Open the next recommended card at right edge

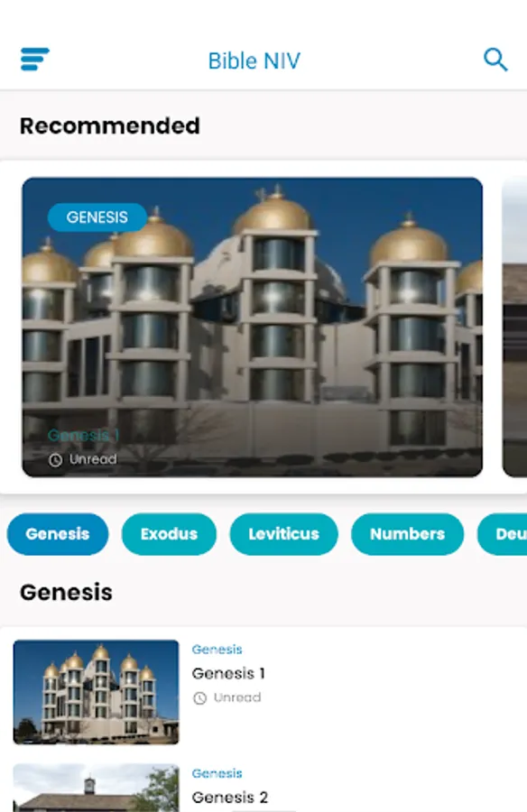pyautogui.click(x=514, y=327)
